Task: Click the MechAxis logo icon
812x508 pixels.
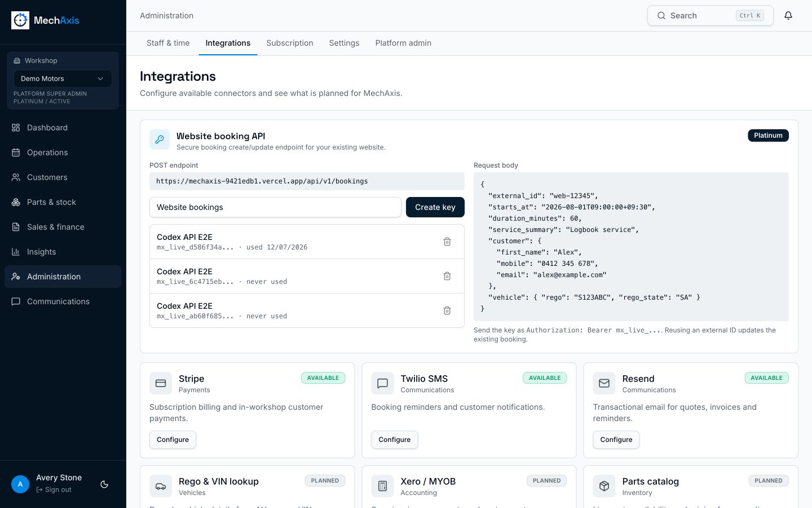Action: (20, 20)
